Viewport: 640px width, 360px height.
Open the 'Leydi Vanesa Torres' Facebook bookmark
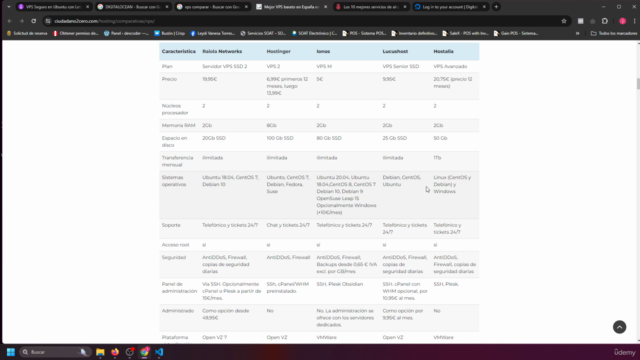213,33
